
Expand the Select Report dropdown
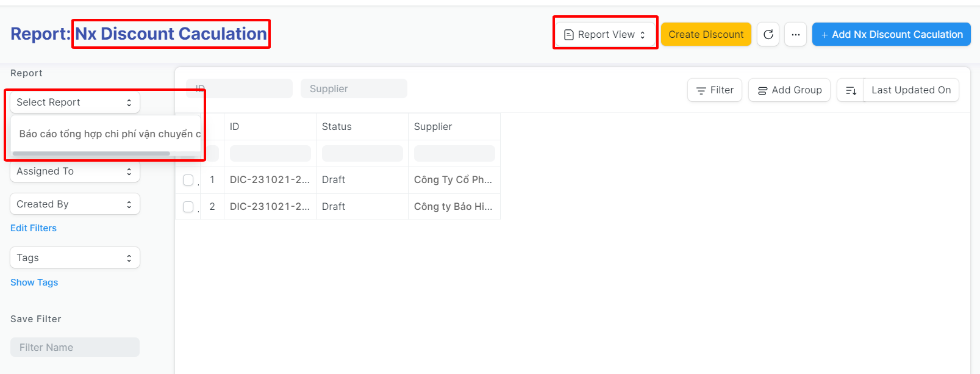75,102
